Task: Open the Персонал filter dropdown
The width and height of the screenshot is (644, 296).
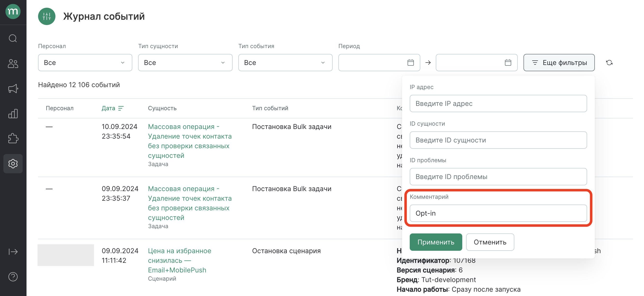Action: (85, 63)
